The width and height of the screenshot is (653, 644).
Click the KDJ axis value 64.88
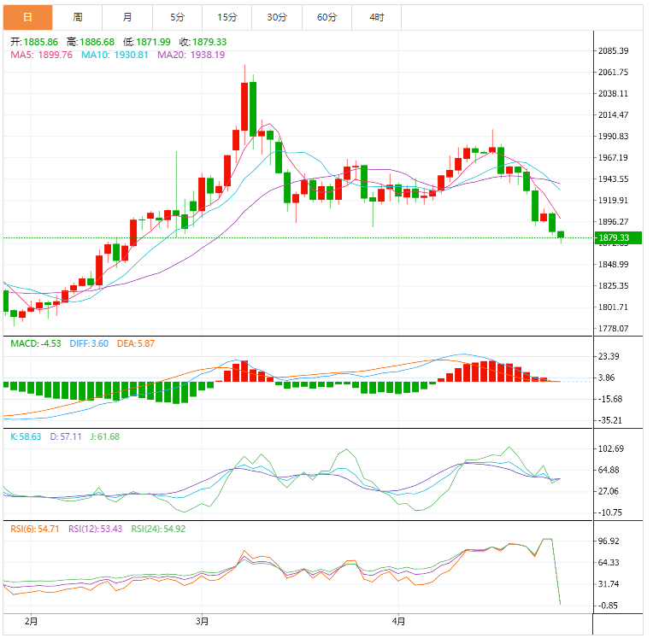pyautogui.click(x=609, y=470)
